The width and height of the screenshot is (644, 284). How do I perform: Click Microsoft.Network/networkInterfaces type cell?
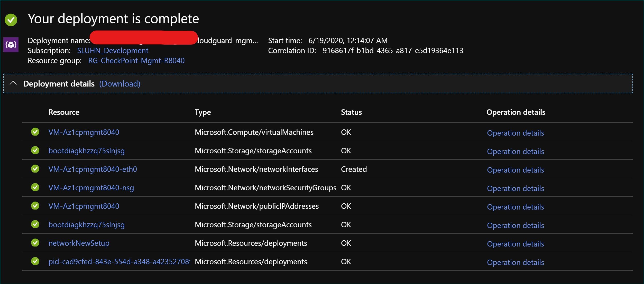[x=256, y=169]
